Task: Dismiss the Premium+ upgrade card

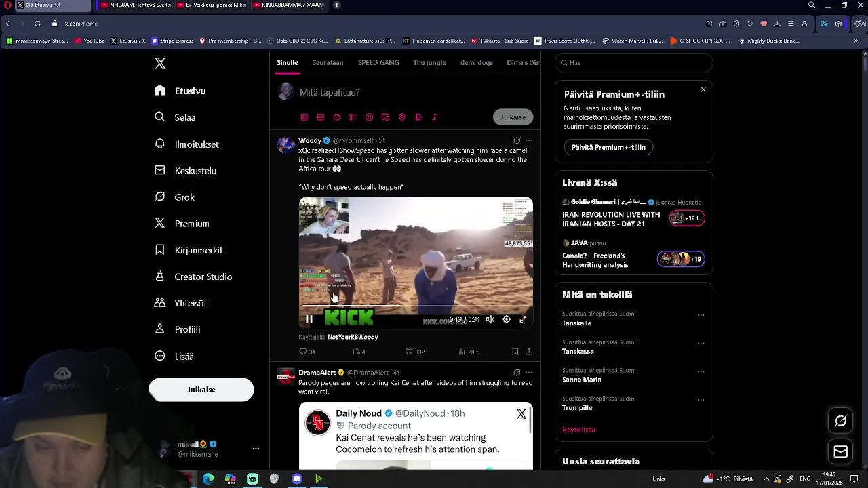Action: point(703,90)
